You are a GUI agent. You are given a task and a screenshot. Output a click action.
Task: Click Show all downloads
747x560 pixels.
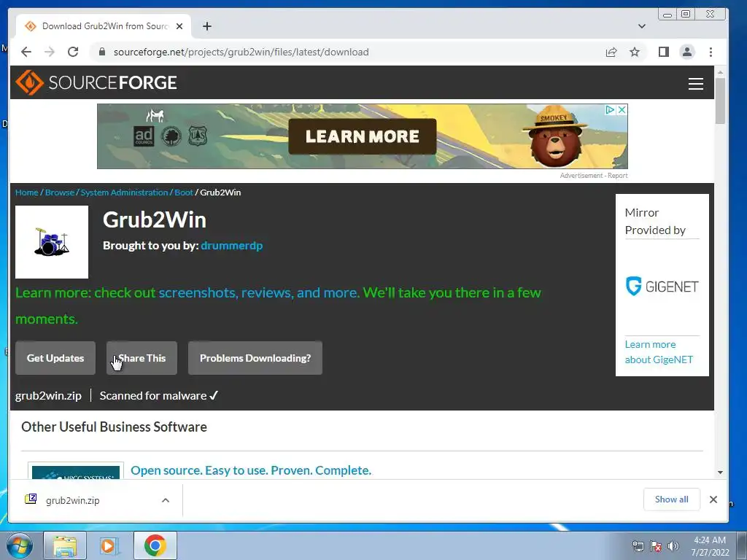pyautogui.click(x=671, y=499)
